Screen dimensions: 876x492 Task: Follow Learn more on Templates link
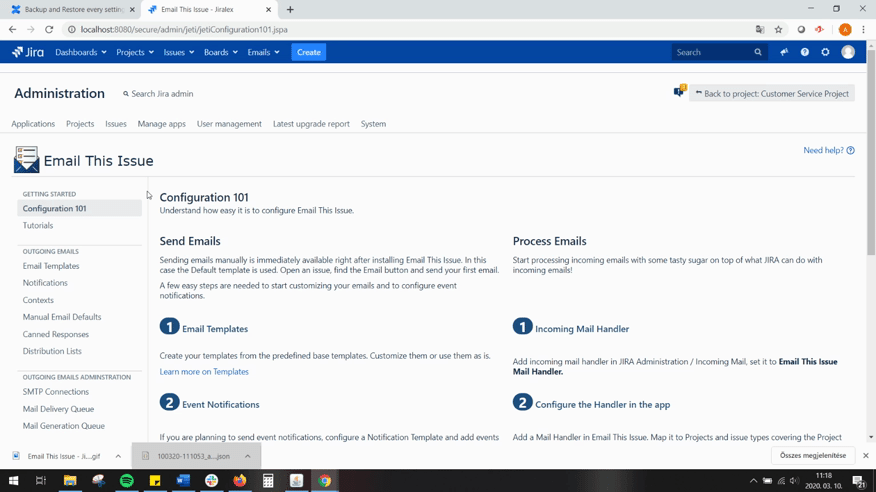(x=204, y=371)
